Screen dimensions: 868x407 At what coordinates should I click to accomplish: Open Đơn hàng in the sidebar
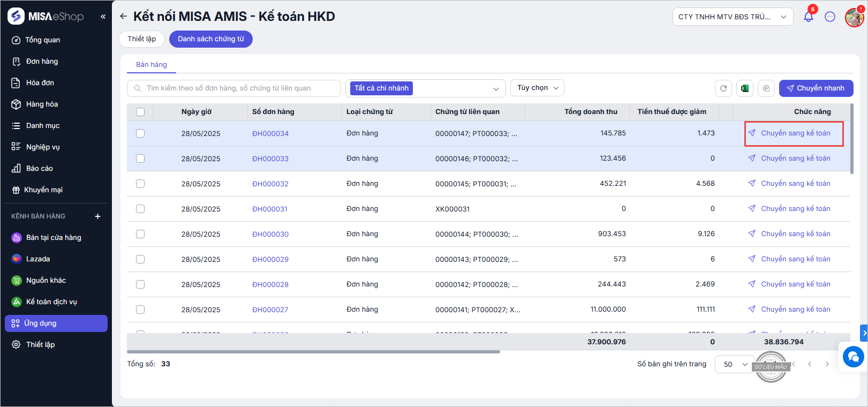(x=56, y=62)
